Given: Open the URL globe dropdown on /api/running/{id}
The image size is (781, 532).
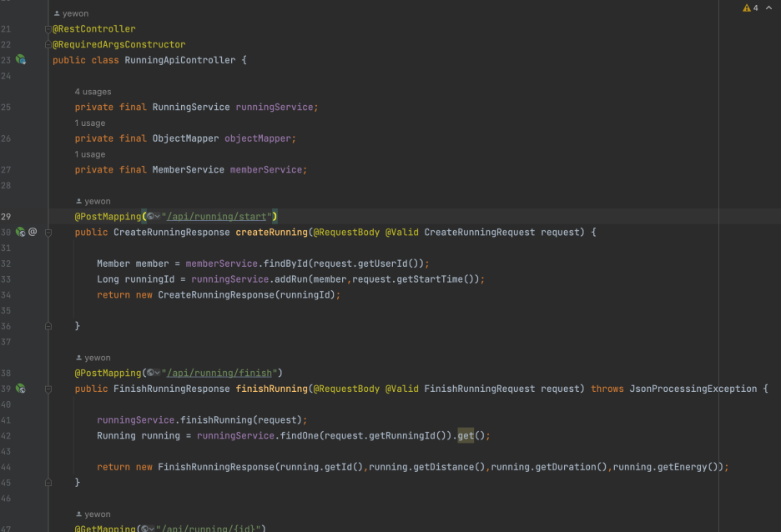Looking at the screenshot, I should pyautogui.click(x=148, y=529).
